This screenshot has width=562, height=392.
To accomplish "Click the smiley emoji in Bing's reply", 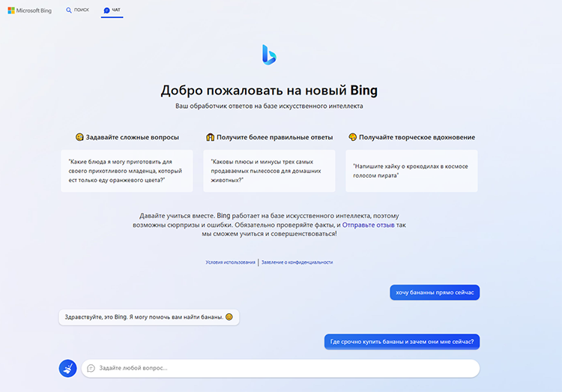I will pyautogui.click(x=229, y=317).
